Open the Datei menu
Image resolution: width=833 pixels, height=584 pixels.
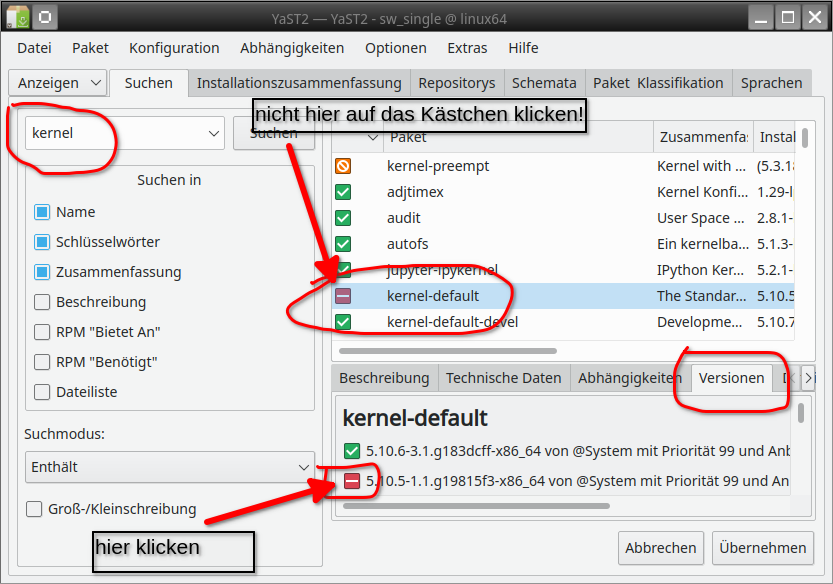[x=34, y=48]
